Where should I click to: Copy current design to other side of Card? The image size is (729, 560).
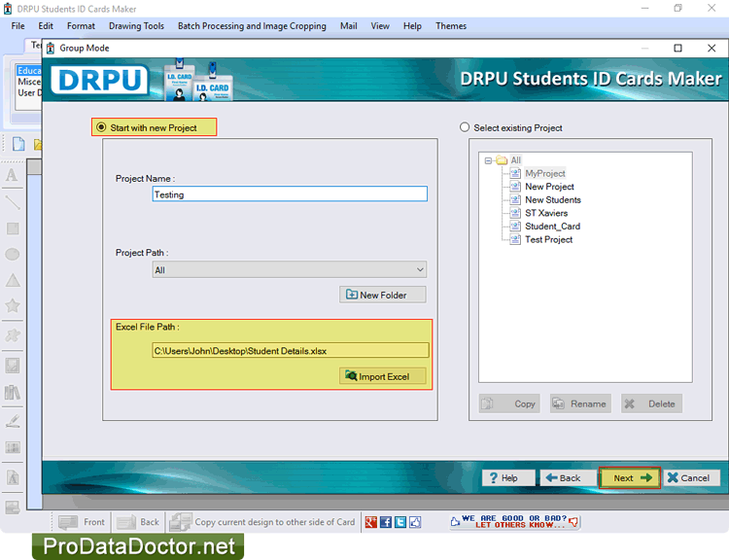click(262, 522)
